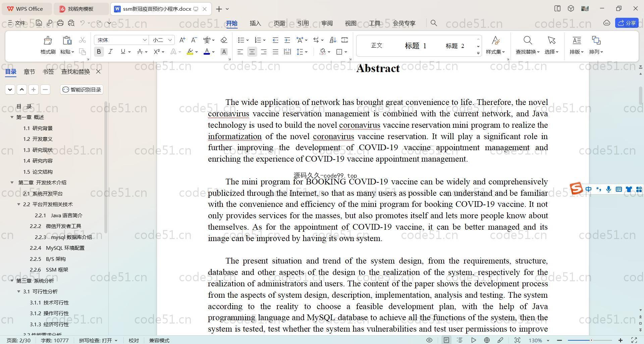Open the 插入 ribbon tab

point(255,23)
